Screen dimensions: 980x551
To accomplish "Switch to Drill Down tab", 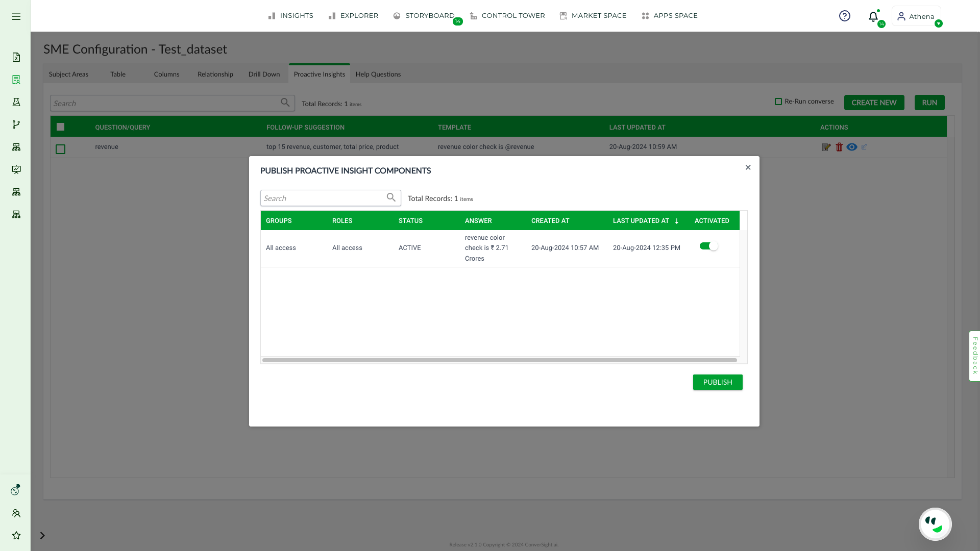I will tap(264, 74).
